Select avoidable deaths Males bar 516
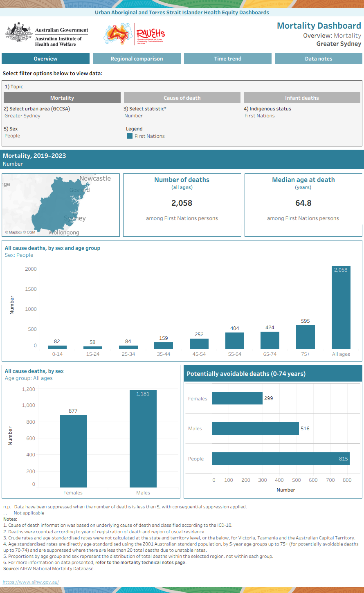364x593 pixels. click(256, 429)
